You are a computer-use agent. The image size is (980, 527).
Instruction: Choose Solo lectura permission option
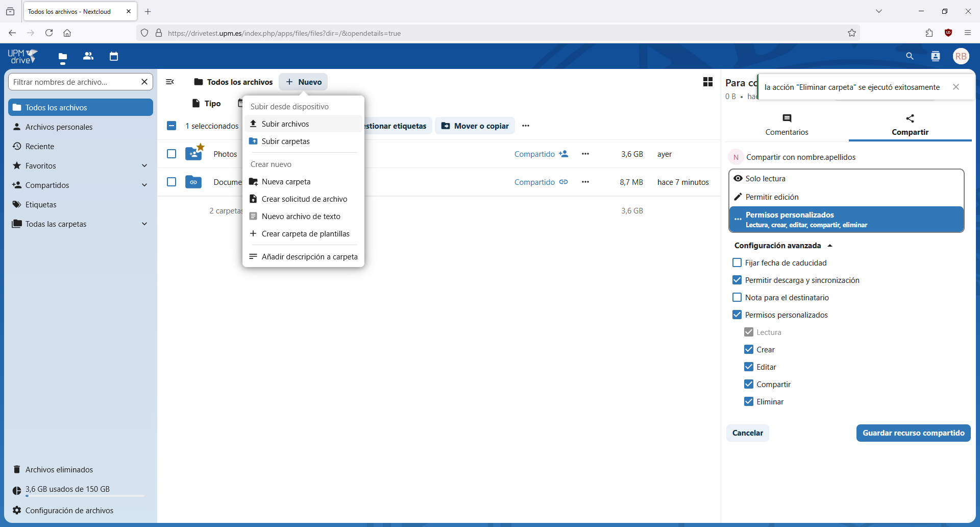click(846, 178)
